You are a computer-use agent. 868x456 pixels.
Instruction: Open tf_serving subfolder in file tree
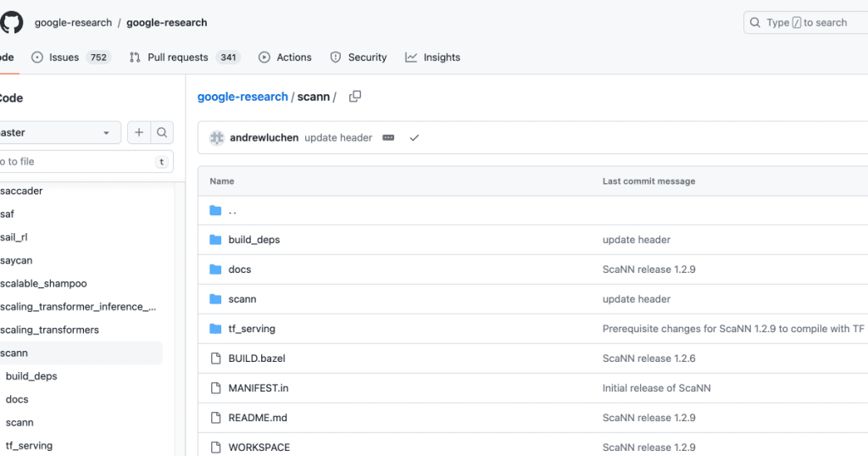pyautogui.click(x=29, y=446)
